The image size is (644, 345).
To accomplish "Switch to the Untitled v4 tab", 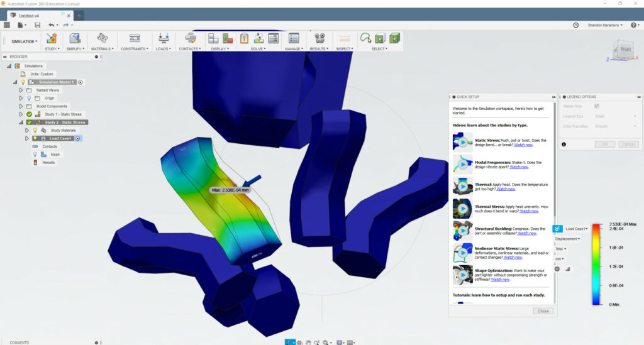I will point(39,16).
